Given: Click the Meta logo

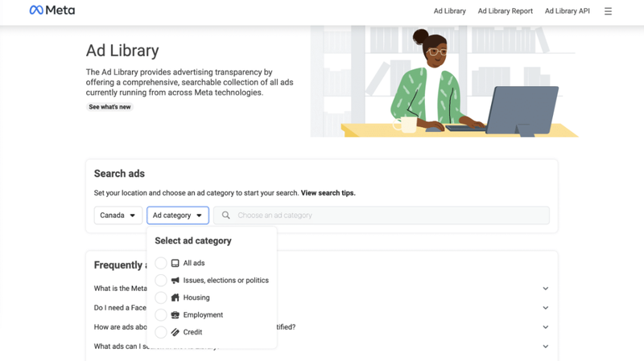Looking at the screenshot, I should point(52,10).
